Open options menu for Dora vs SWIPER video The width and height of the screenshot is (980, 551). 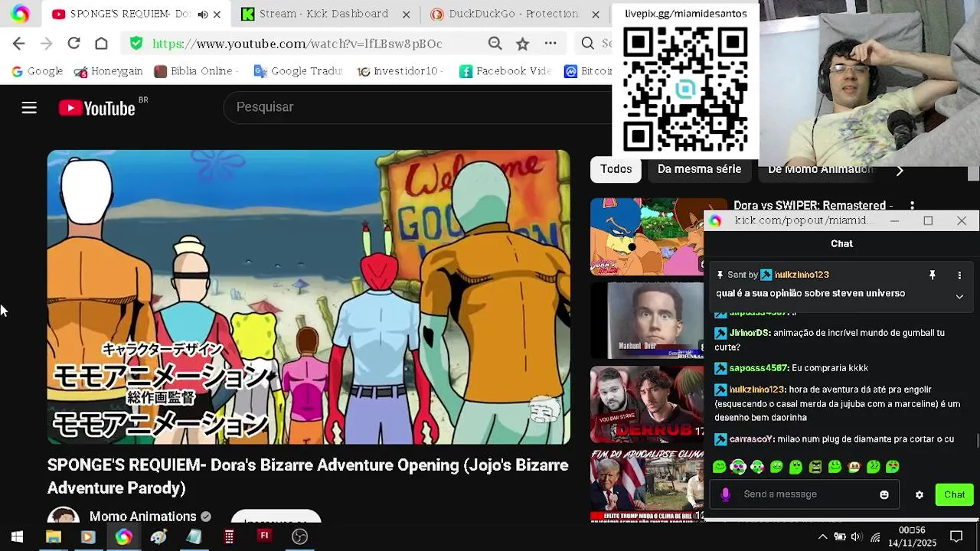point(912,206)
